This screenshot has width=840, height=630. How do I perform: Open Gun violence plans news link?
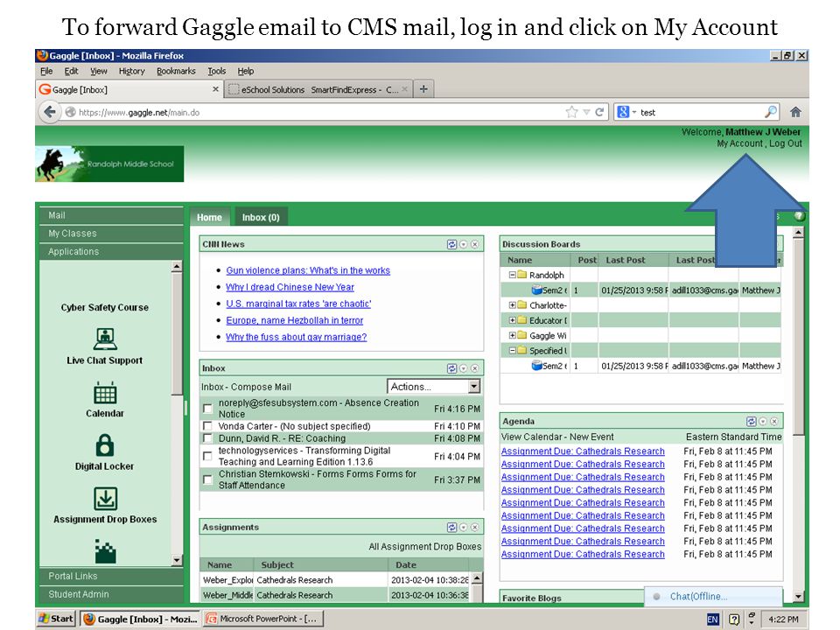(308, 270)
